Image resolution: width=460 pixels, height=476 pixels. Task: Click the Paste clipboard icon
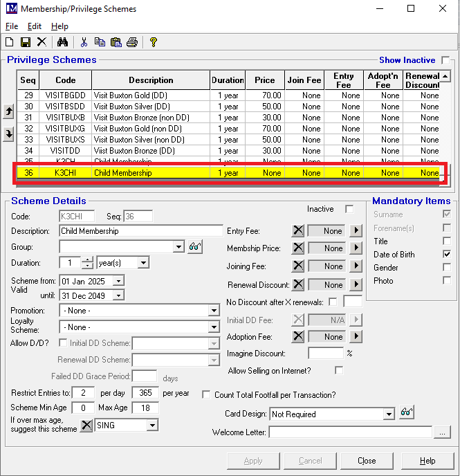click(116, 42)
